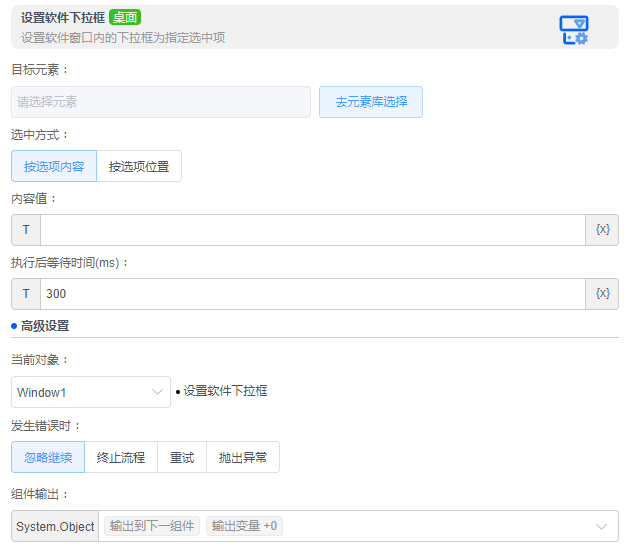
Task: Choose 终止流程 on error option
Action: click(121, 457)
